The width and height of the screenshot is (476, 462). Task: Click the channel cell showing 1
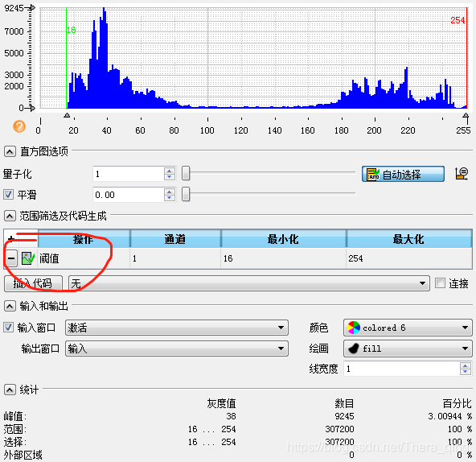(x=175, y=258)
